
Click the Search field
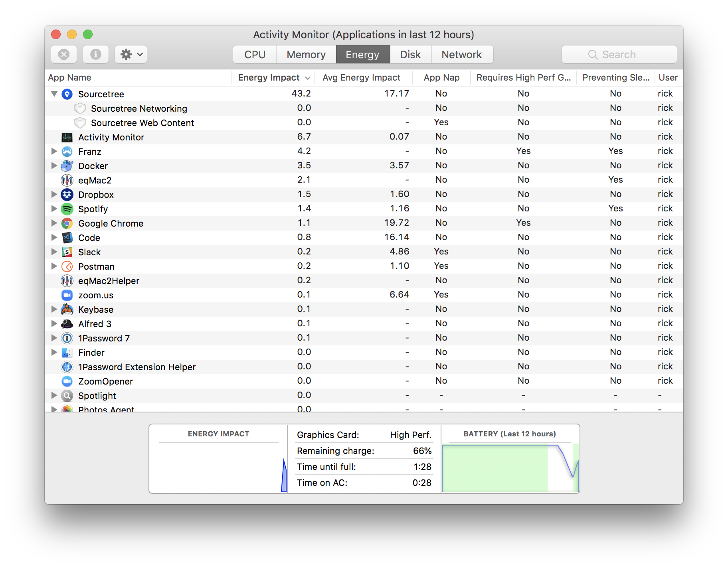[x=619, y=54]
